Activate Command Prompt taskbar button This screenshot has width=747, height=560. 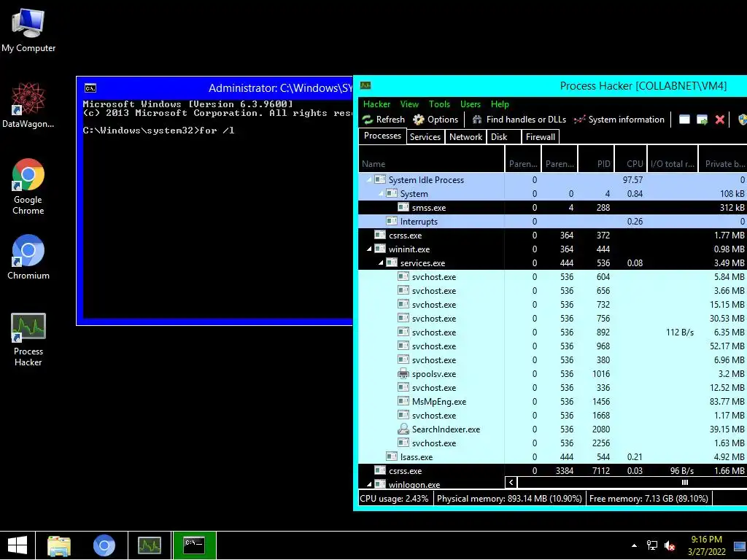click(x=194, y=545)
